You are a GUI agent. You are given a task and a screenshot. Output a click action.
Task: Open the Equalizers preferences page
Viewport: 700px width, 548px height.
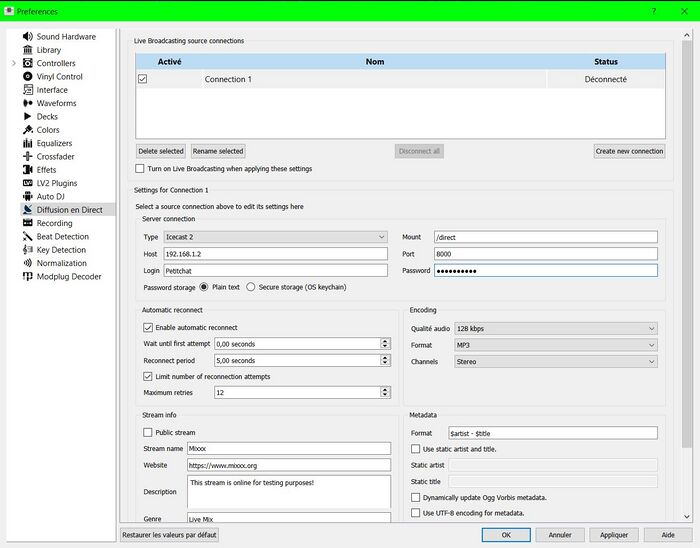(x=54, y=143)
